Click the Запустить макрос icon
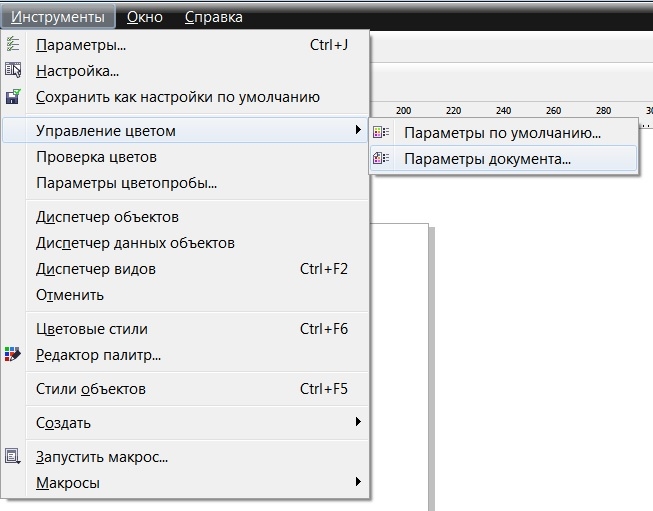 coord(13,457)
